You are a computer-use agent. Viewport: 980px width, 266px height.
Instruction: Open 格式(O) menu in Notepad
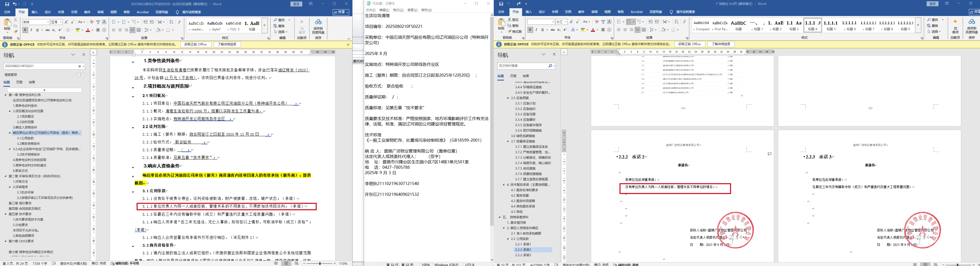(x=398, y=10)
